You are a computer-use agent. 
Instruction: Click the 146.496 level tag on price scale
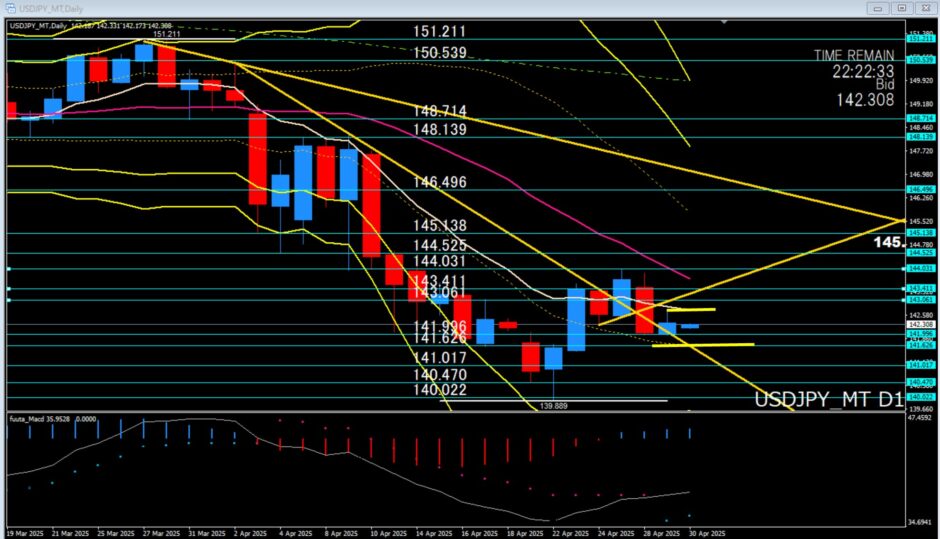(x=920, y=189)
